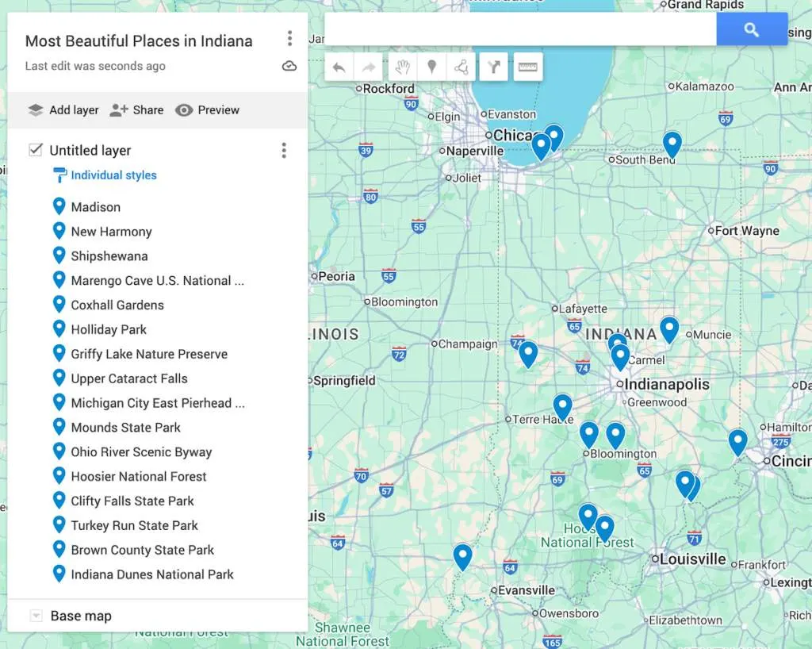Select Mounds State Park entry
The width and height of the screenshot is (812, 649).
click(125, 428)
